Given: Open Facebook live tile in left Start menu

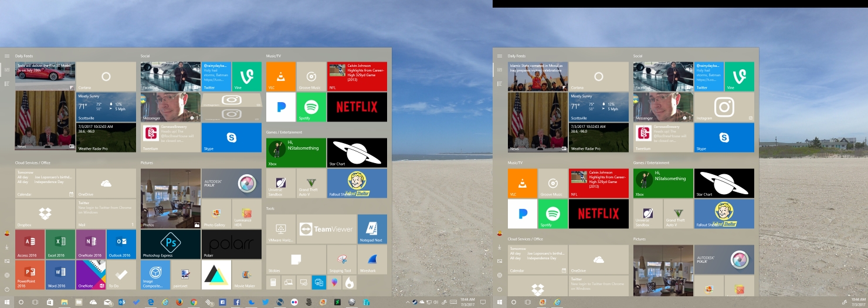Looking at the screenshot, I should 171,76.
